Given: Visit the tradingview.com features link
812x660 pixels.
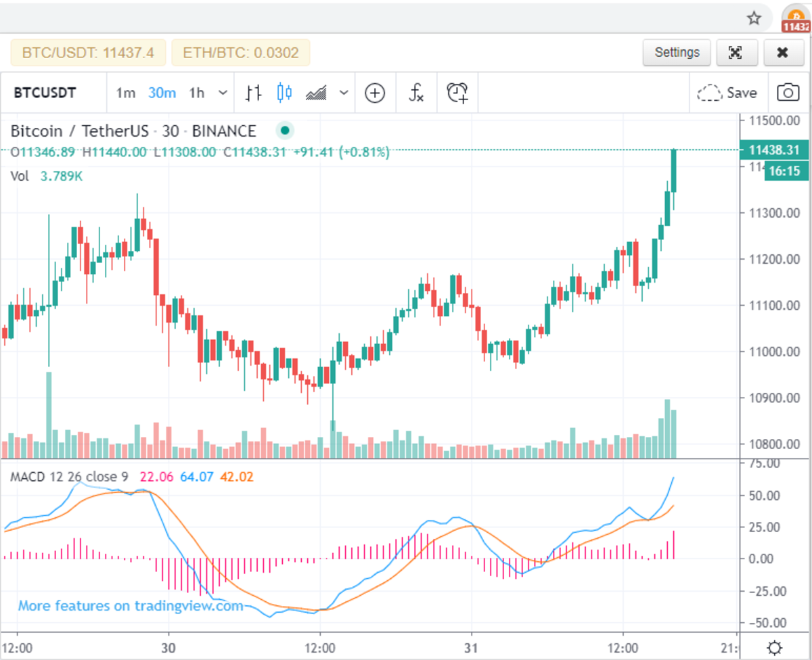Looking at the screenshot, I should coord(129,606).
